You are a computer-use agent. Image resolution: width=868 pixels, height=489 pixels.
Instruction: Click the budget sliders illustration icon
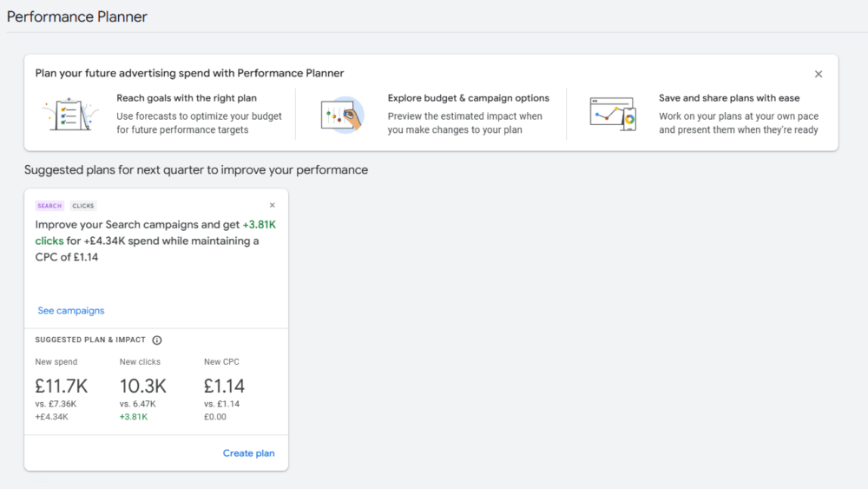tap(341, 115)
